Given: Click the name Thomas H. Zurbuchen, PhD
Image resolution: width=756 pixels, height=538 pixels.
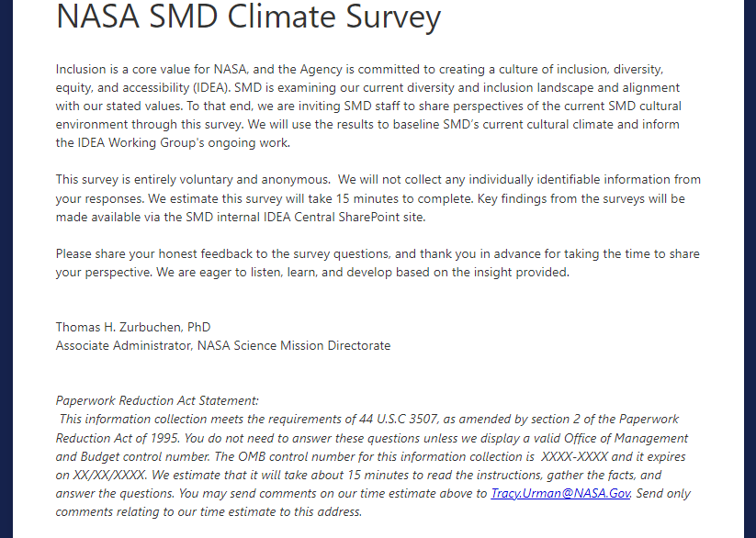Looking at the screenshot, I should pyautogui.click(x=133, y=327).
